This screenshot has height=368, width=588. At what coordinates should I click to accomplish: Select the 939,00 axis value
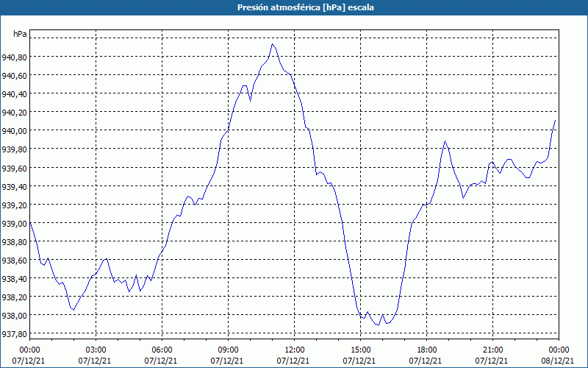click(x=14, y=224)
